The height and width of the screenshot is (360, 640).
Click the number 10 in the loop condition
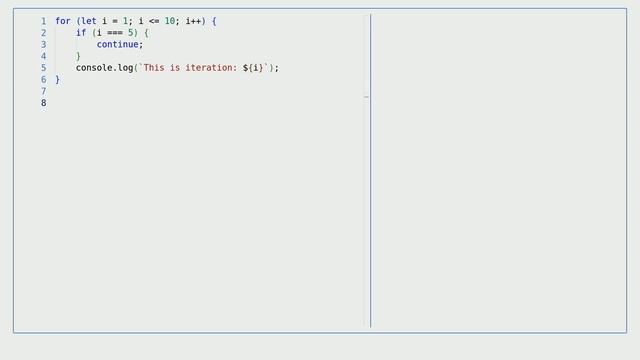pos(170,21)
